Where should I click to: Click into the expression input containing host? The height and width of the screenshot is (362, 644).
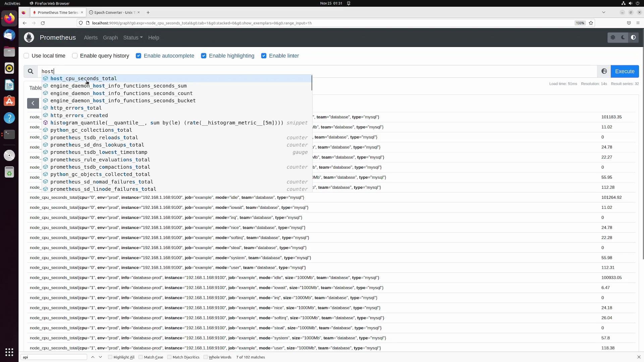point(317,71)
